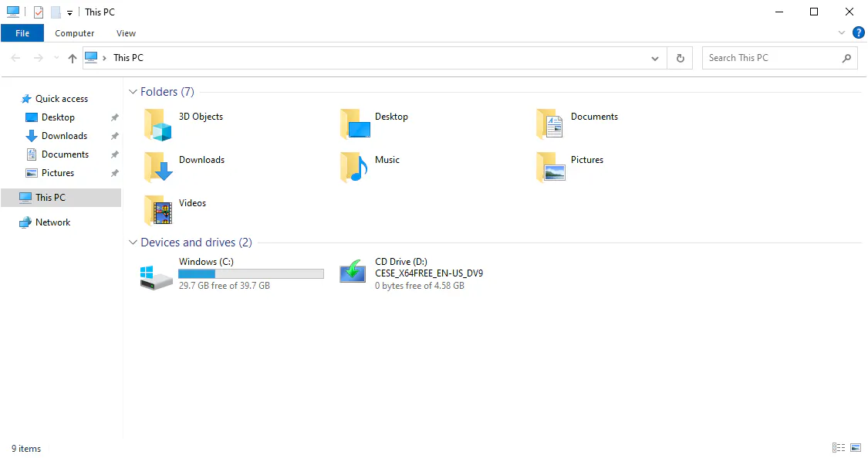This screenshot has width=868, height=458.
Task: Click the Windows (C:) drive name
Action: tap(206, 261)
